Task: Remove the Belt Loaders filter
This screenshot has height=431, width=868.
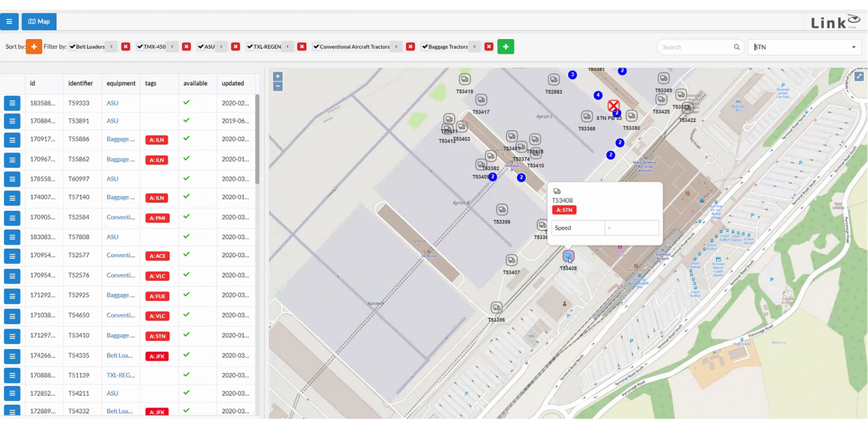Action: 126,47
